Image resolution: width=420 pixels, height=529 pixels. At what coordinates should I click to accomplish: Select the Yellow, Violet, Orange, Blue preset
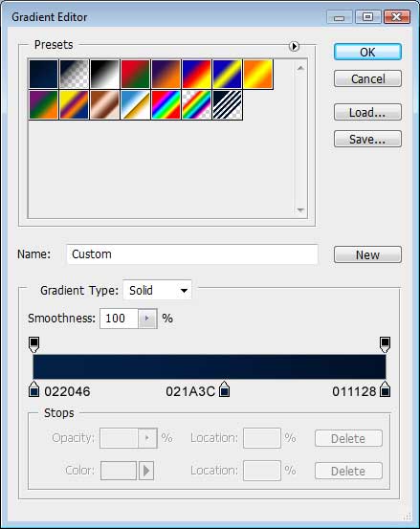tap(75, 104)
